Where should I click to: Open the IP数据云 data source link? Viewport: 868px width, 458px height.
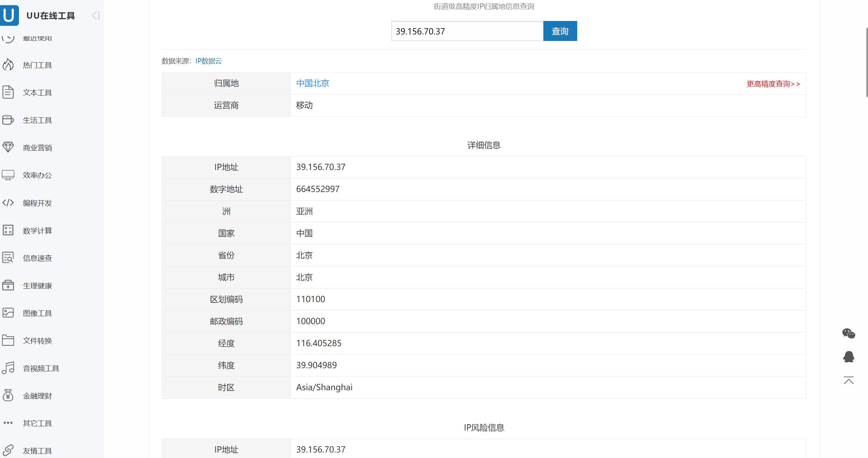(208, 61)
